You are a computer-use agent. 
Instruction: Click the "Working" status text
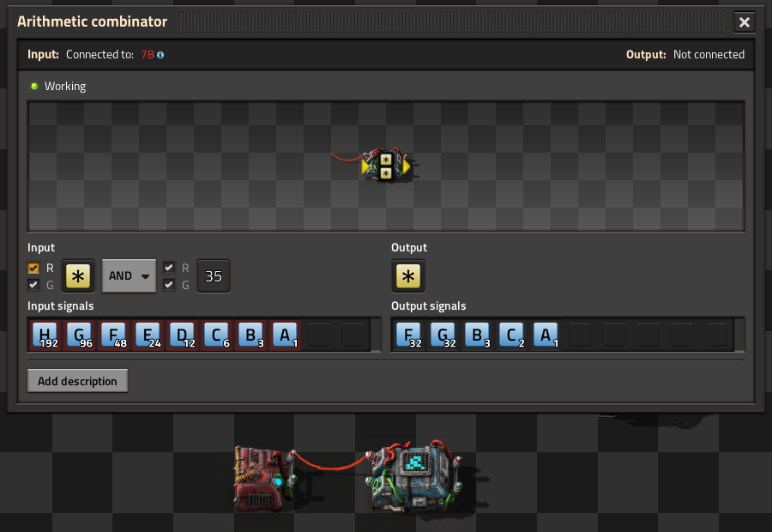click(x=65, y=86)
